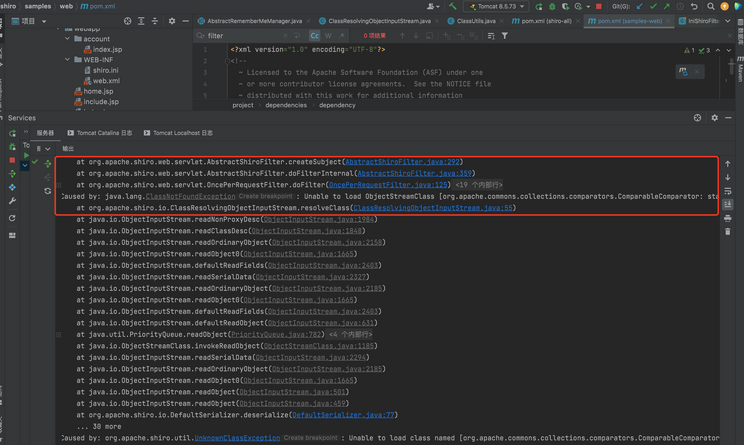Hide the project panel with the minus icon
The image size is (744, 445).
tap(186, 21)
